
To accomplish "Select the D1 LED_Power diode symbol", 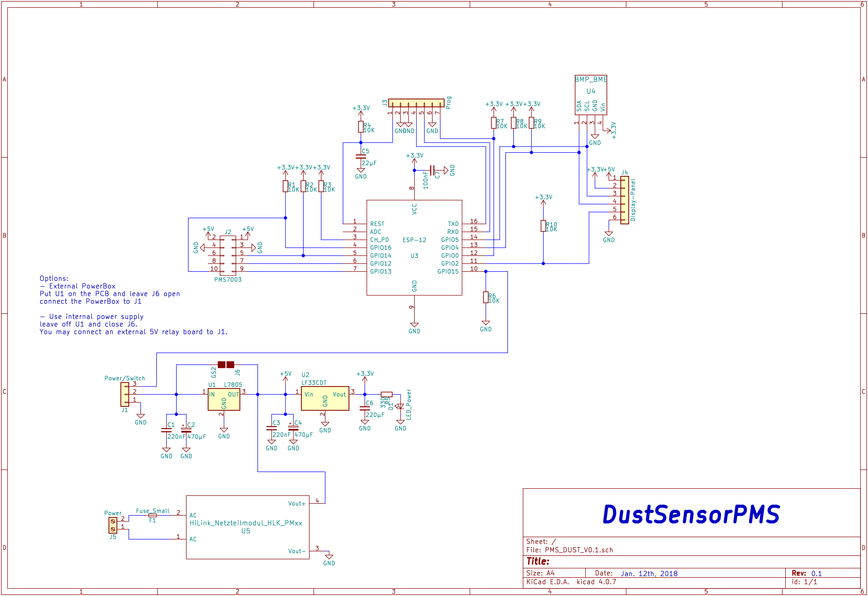I will click(x=400, y=407).
